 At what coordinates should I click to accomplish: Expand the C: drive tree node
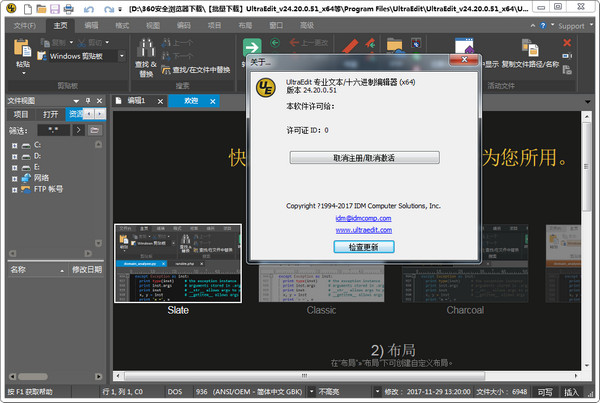pos(14,146)
